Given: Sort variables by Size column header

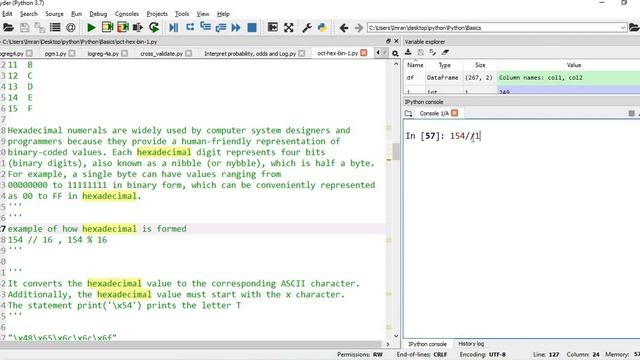Looking at the screenshot, I should [480, 65].
